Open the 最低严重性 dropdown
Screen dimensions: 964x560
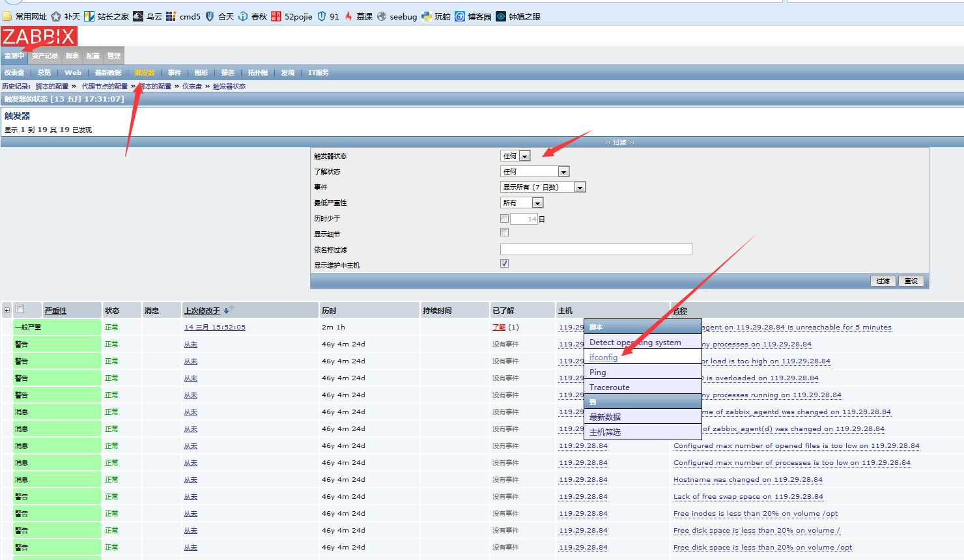(x=522, y=203)
